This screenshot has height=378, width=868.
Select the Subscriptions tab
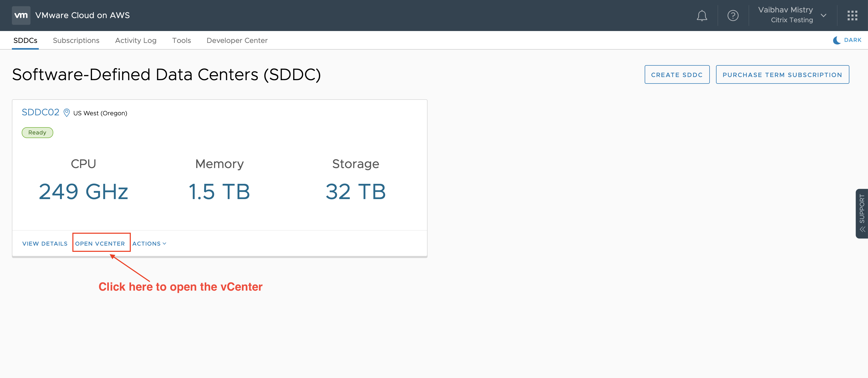point(76,40)
